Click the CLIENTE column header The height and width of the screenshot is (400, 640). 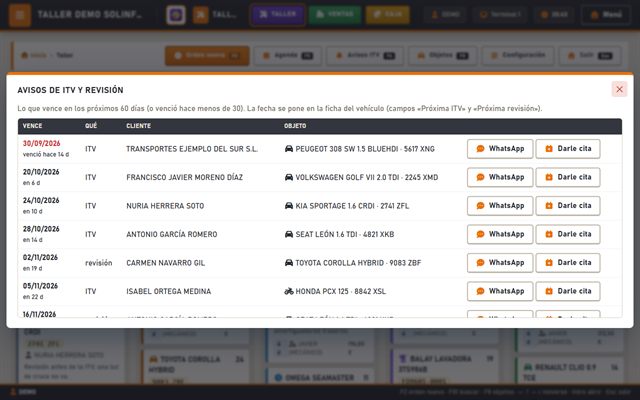(138, 126)
